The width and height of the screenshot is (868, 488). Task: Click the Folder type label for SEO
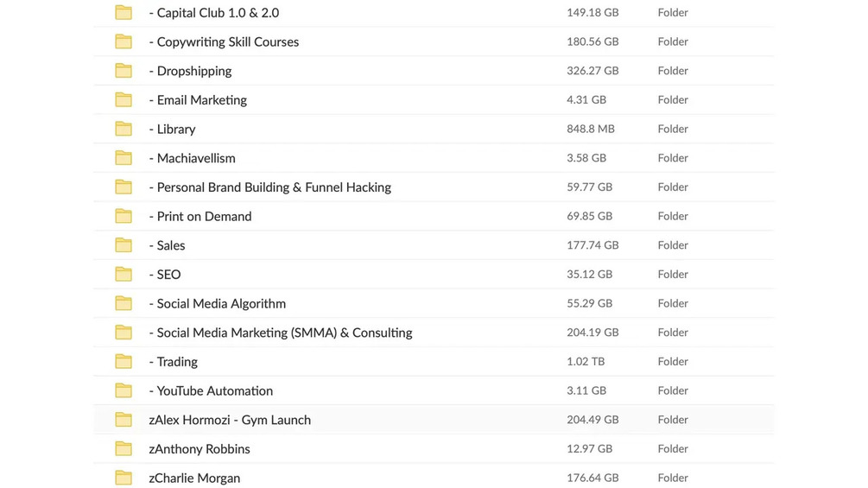point(673,274)
